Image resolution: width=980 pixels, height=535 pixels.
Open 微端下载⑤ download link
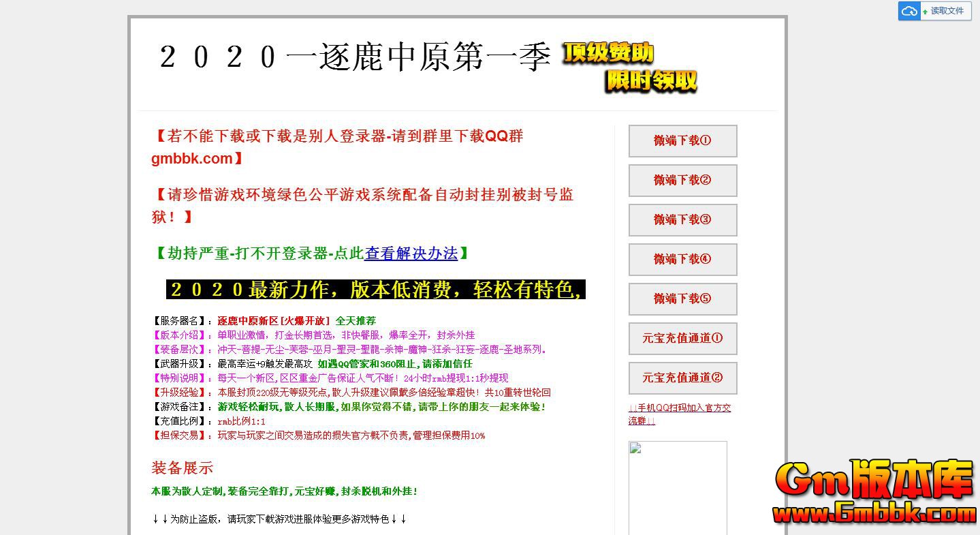tap(682, 299)
